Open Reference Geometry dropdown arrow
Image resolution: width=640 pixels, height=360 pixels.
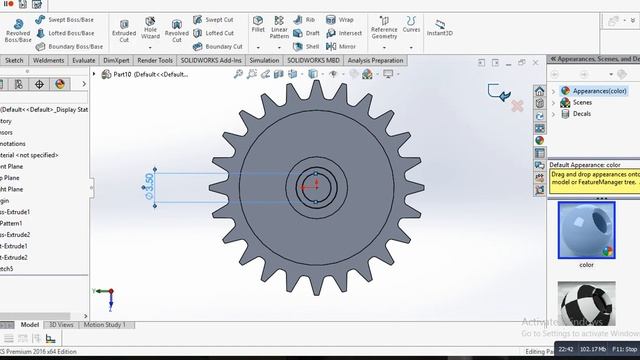point(384,48)
